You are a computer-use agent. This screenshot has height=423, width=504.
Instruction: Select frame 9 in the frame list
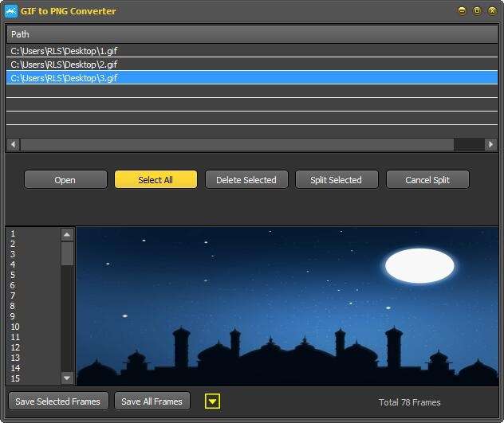pyautogui.click(x=33, y=316)
